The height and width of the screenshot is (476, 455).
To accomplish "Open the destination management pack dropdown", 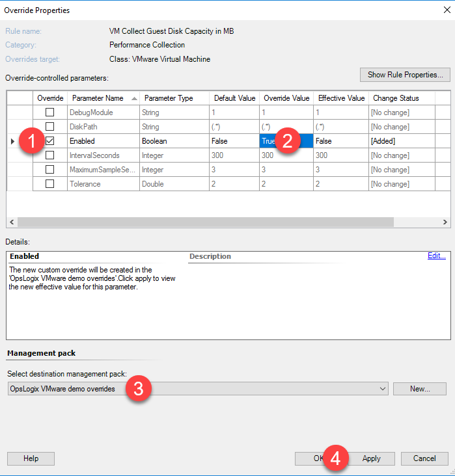I will pyautogui.click(x=382, y=389).
